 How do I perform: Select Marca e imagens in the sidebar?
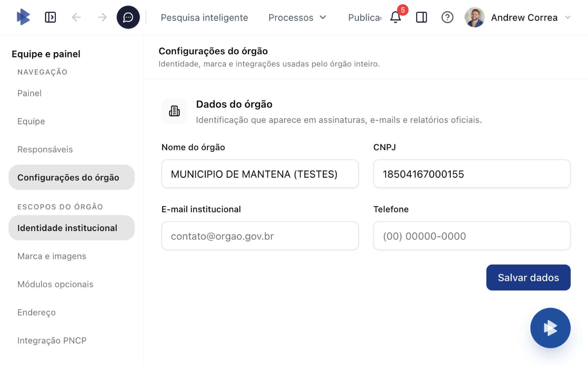click(52, 256)
